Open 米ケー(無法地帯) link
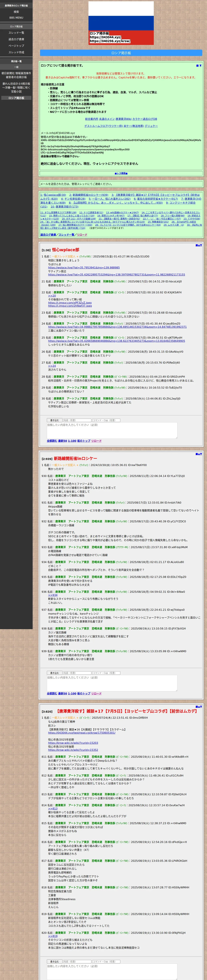Image resolution: width=207 pixels, height=980 pixels. click(134, 126)
